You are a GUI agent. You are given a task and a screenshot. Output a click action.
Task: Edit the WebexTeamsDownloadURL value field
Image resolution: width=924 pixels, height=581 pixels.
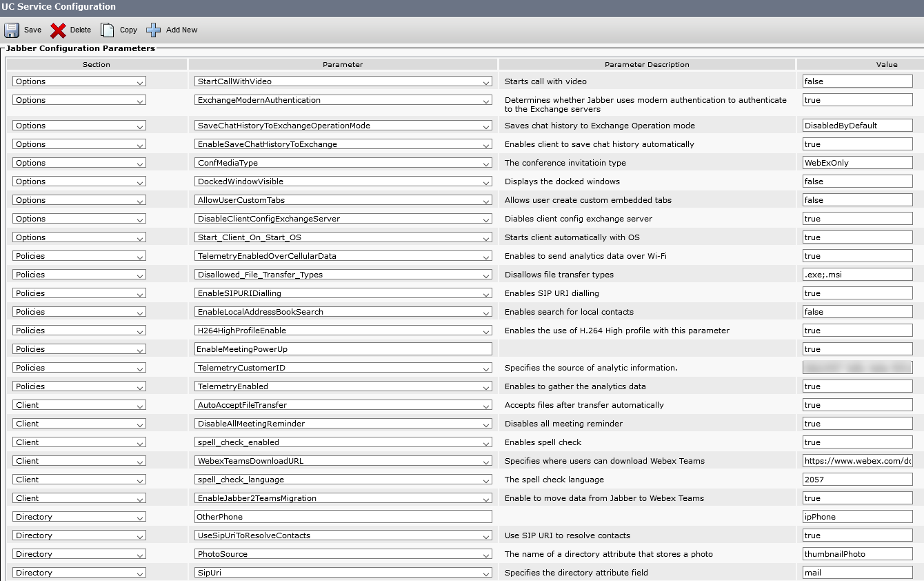pos(856,460)
